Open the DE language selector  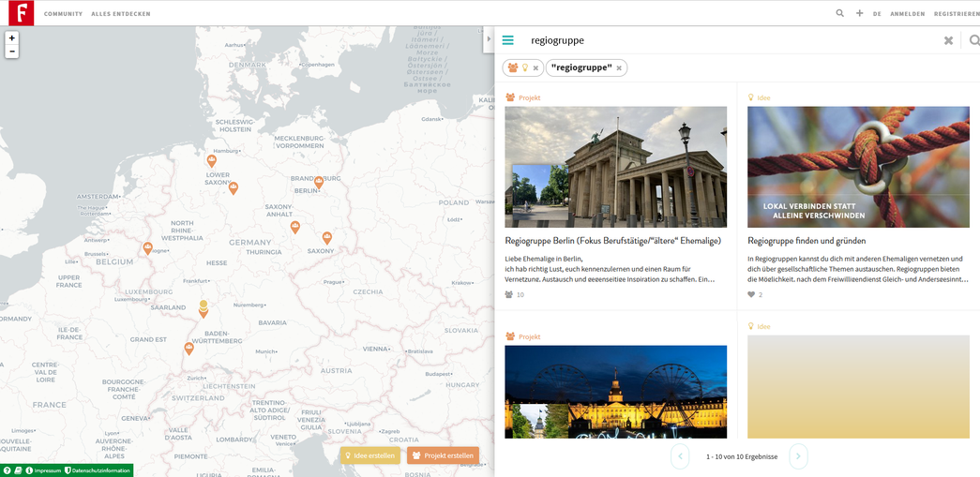pos(877,14)
